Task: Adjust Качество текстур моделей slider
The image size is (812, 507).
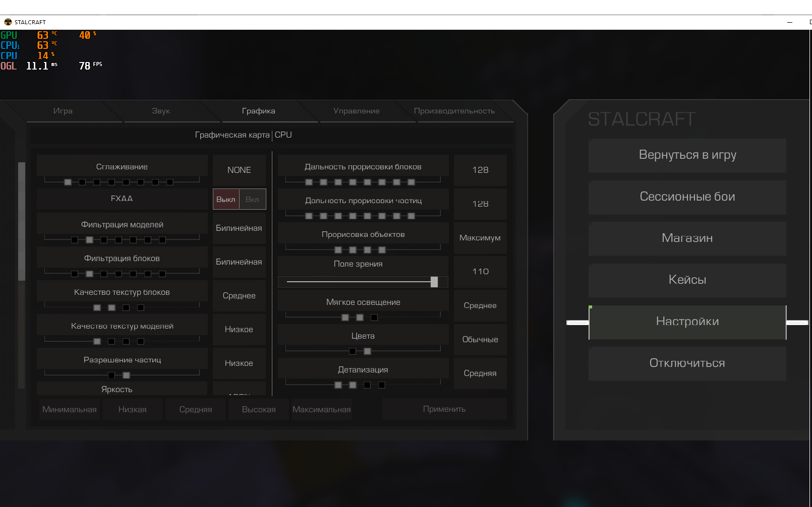Action: coord(122,341)
